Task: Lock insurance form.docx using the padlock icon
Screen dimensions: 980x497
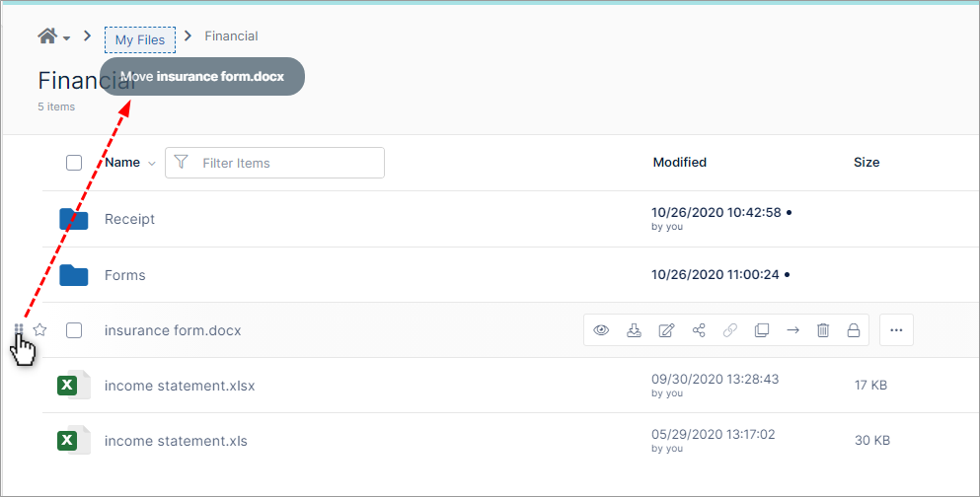Action: point(854,330)
